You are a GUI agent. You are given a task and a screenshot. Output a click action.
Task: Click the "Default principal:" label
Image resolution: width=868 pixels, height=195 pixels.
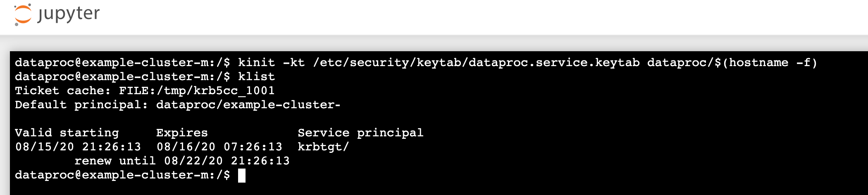click(81, 105)
